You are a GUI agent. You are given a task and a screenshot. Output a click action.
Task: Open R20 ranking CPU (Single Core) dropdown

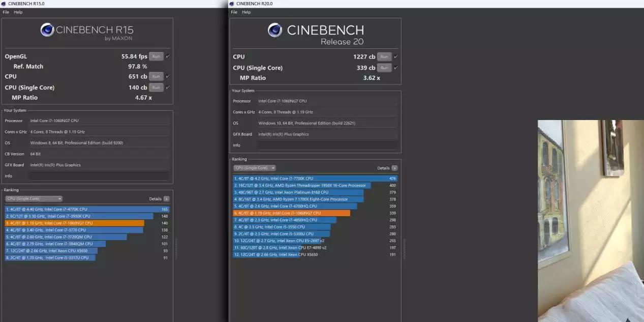point(255,168)
